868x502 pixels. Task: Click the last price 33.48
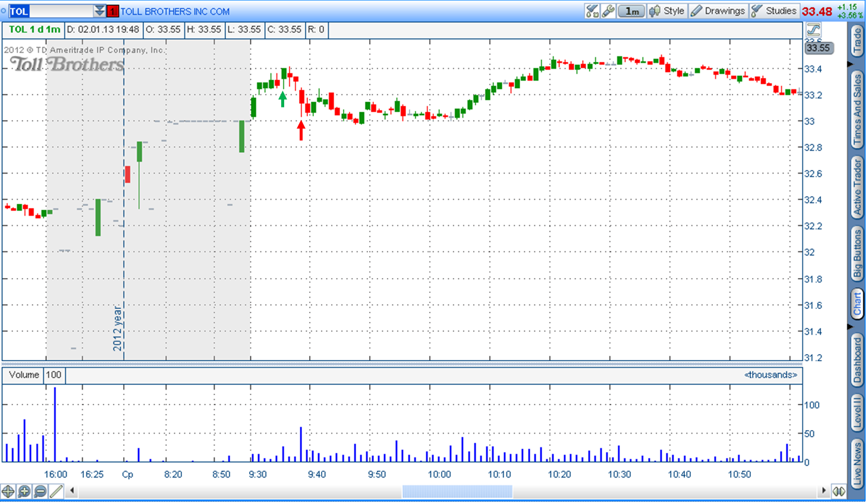817,11
